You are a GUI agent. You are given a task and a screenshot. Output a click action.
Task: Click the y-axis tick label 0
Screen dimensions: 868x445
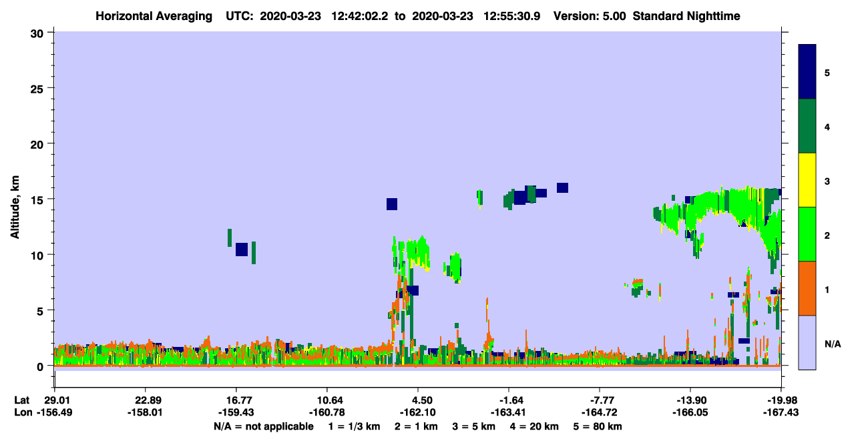click(41, 366)
